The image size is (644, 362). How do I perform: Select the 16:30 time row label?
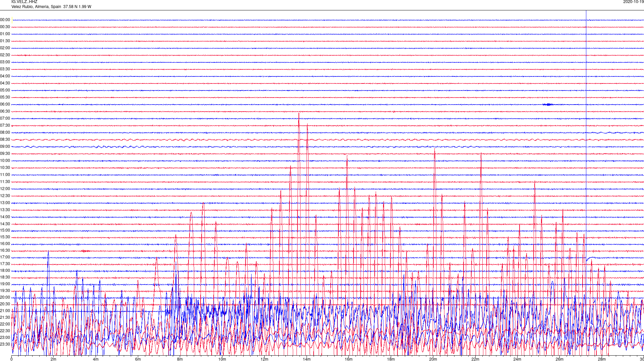[5, 250]
